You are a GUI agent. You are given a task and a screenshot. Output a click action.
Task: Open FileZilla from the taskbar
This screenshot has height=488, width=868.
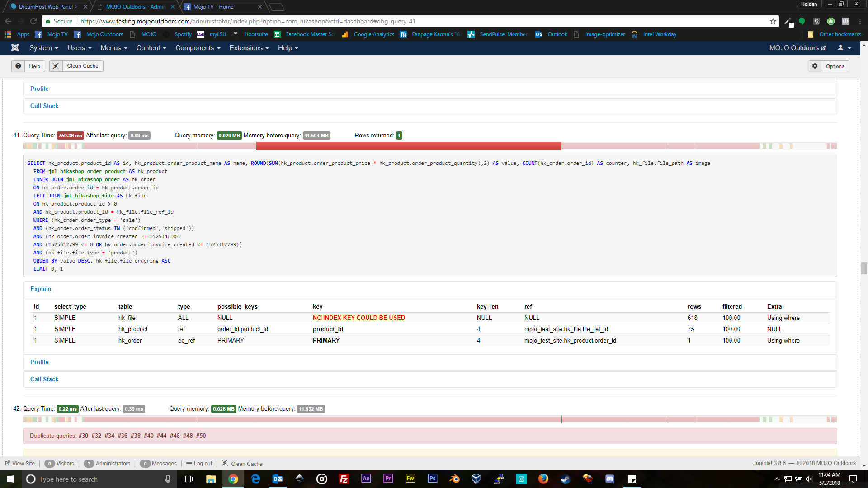[344, 479]
